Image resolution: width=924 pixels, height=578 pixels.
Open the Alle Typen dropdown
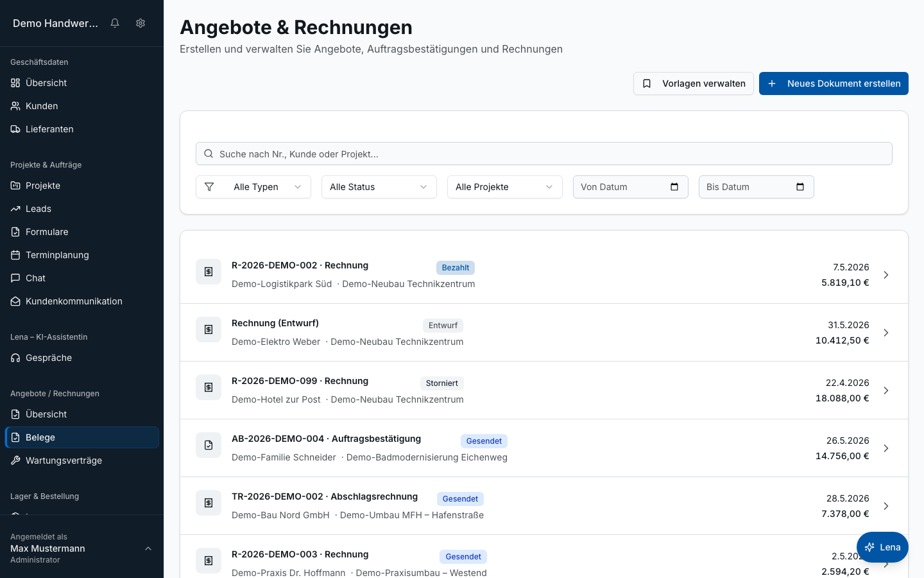coord(253,187)
